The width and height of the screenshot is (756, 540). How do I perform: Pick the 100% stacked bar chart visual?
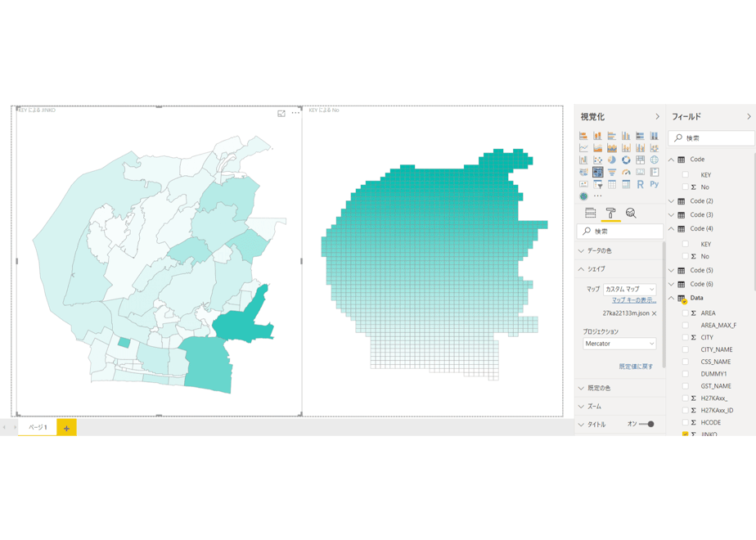click(x=641, y=136)
